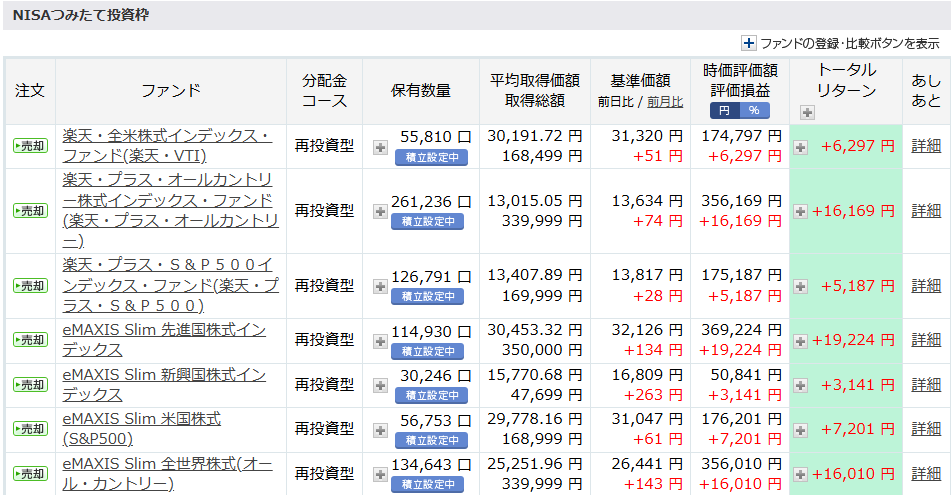Expand total return plus icon beside +16,010 円
The image size is (951, 495).
click(x=801, y=474)
